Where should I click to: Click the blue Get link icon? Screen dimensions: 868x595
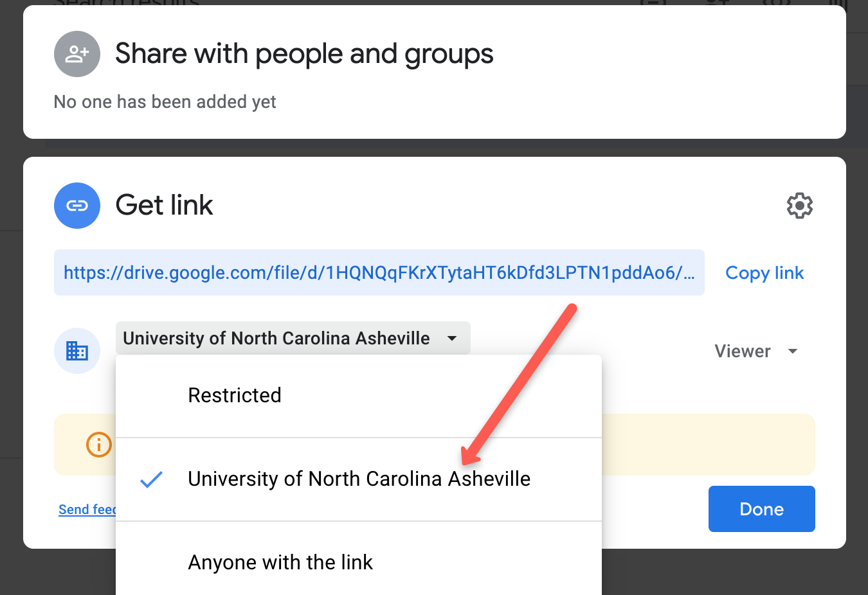click(x=77, y=206)
